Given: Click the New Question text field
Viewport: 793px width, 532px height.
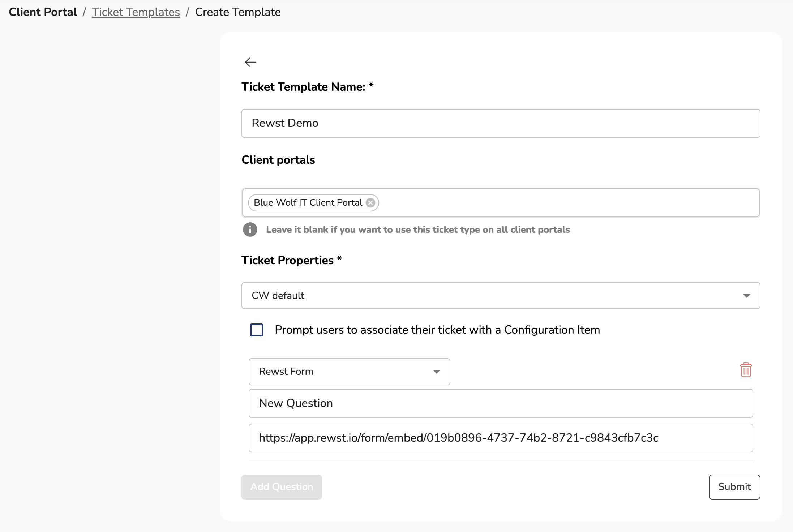Looking at the screenshot, I should coord(500,403).
